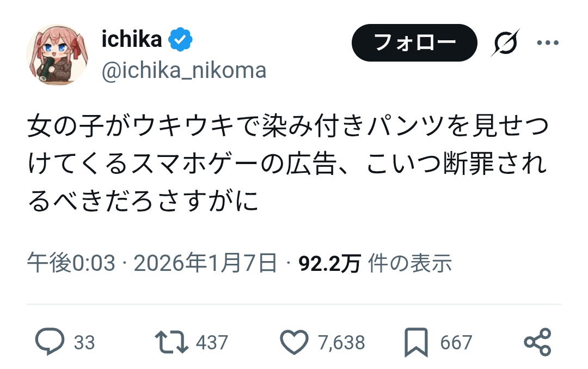Click the 2026年1月7日 post date

tap(205, 264)
